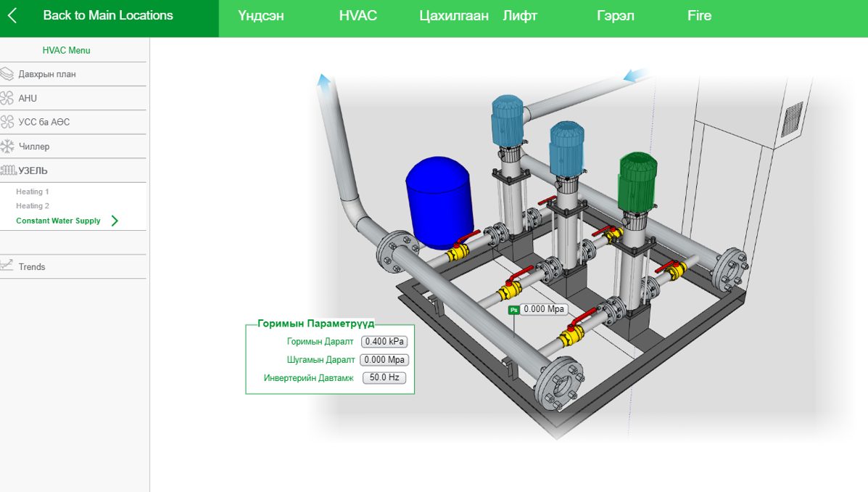Click the УЗЕЛЬ radiator icon
This screenshot has height=492, width=868.
8,170
